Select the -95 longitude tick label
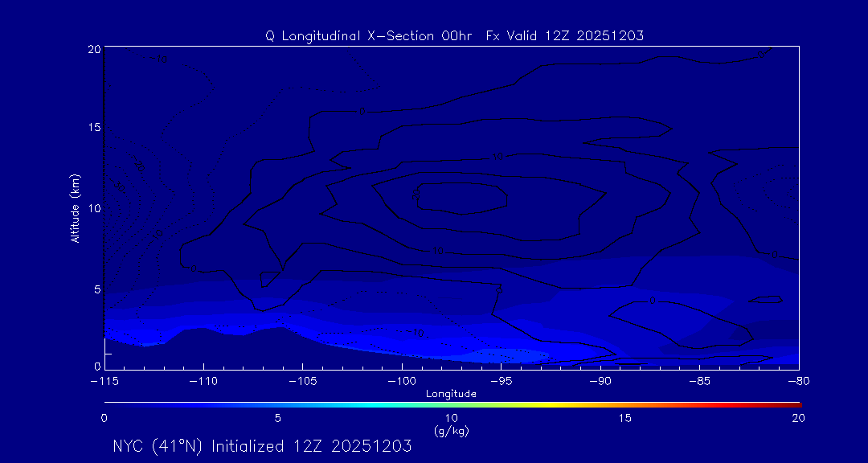Viewport: 868px width, 463px height. click(x=501, y=382)
